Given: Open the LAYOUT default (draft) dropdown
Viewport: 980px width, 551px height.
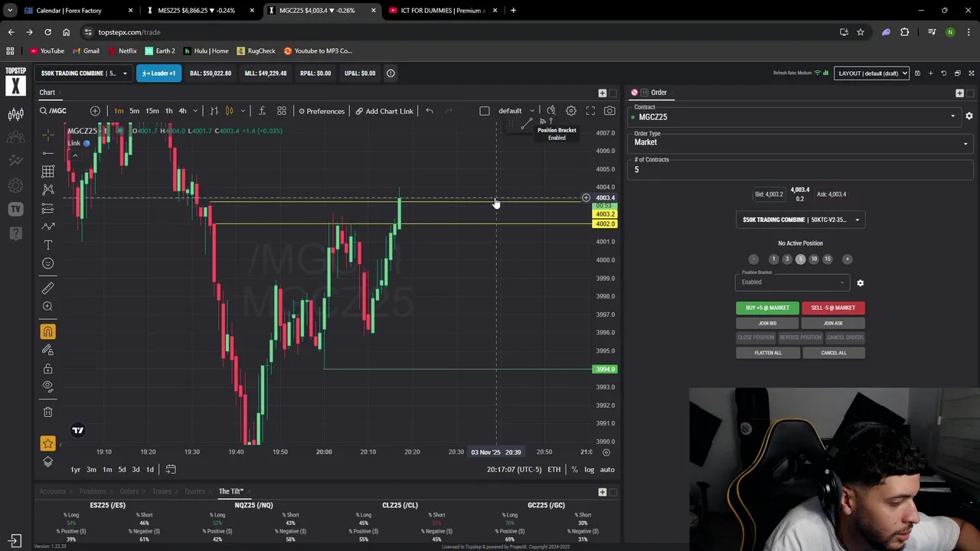Looking at the screenshot, I should click(x=871, y=73).
